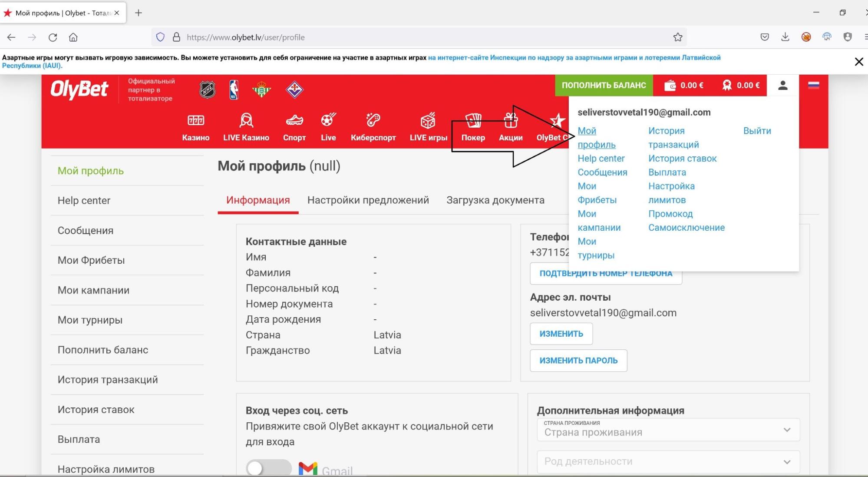The width and height of the screenshot is (868, 477).
Task: Open Help center in account dropdown
Action: click(601, 159)
